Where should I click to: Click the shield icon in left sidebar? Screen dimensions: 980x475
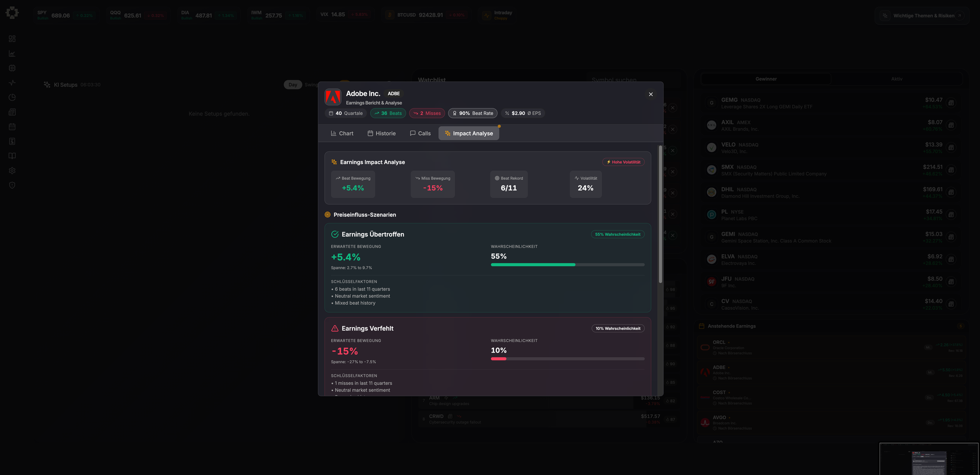coord(12,186)
